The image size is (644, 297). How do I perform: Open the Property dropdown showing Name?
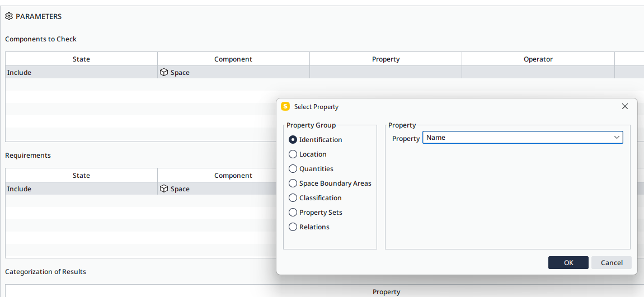[x=523, y=138]
